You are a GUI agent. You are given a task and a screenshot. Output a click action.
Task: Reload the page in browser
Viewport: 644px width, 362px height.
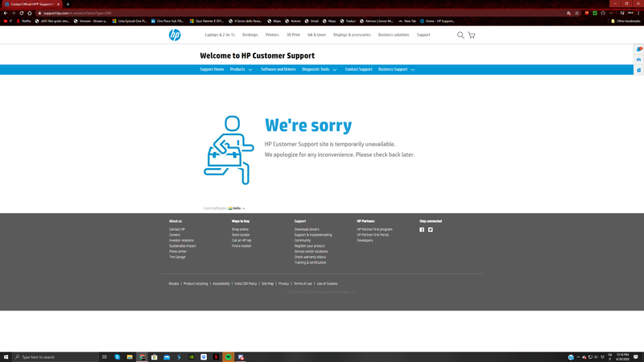click(22, 13)
